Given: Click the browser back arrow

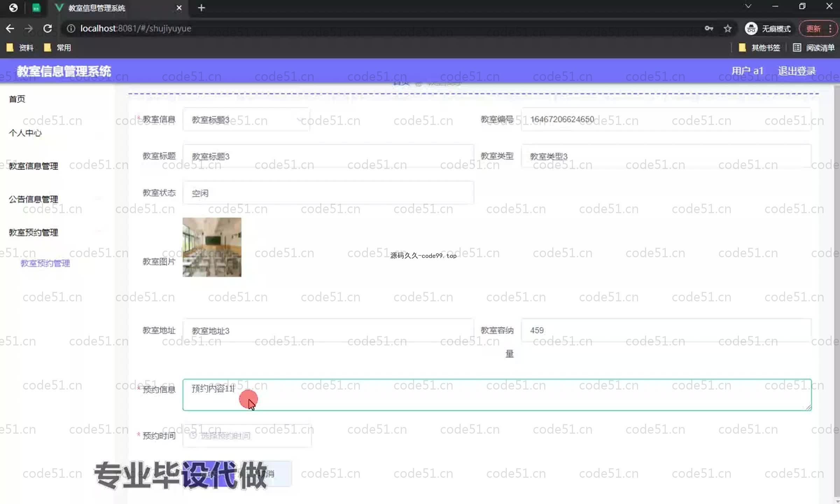Looking at the screenshot, I should point(10,28).
